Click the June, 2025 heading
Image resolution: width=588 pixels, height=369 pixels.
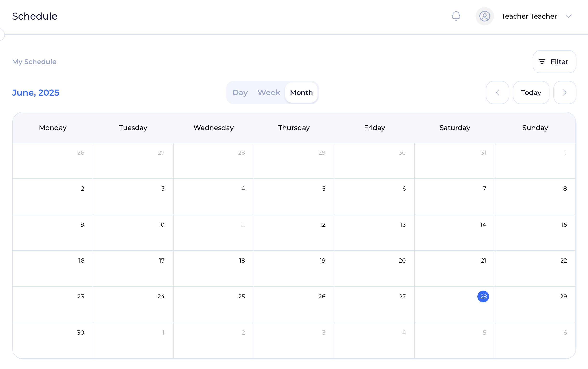click(36, 92)
